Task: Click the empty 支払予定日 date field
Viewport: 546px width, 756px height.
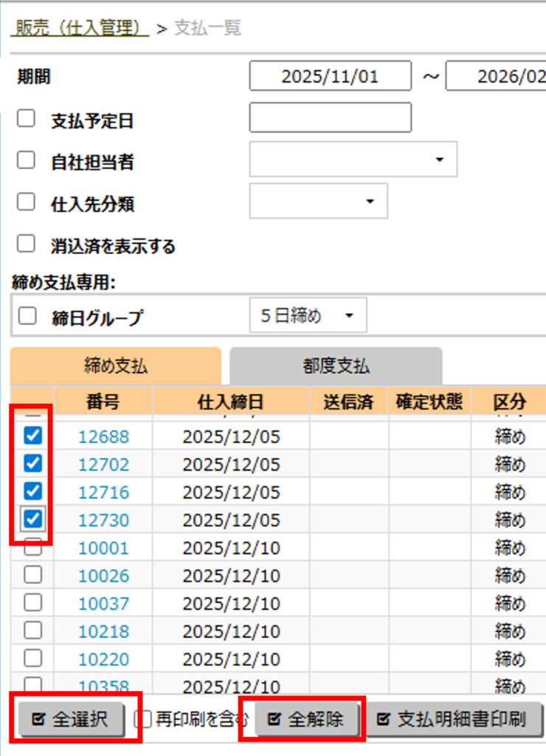Action: point(330,117)
